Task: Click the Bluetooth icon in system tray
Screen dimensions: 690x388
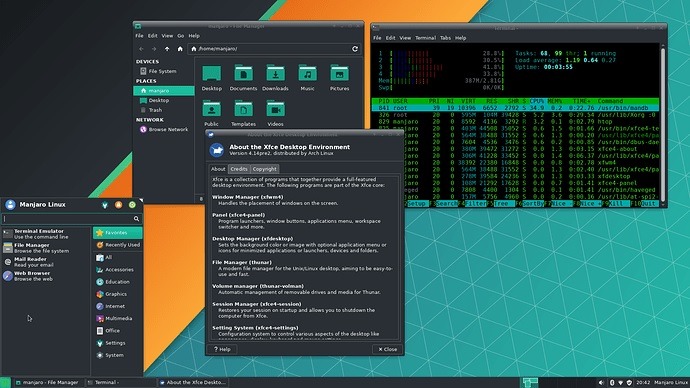Action: point(612,383)
